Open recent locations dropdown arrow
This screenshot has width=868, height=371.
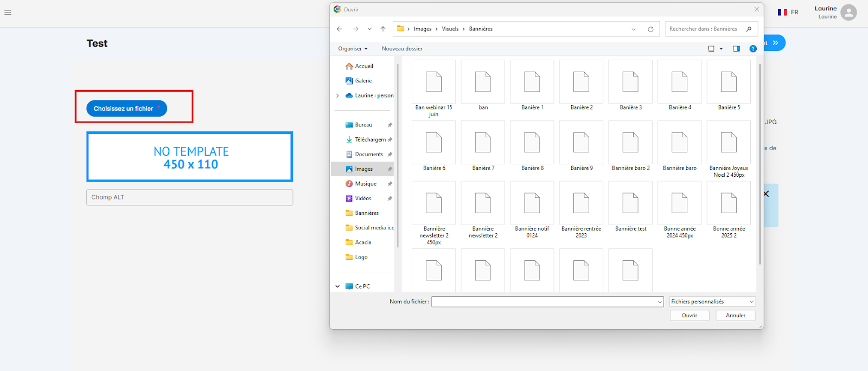[369, 29]
